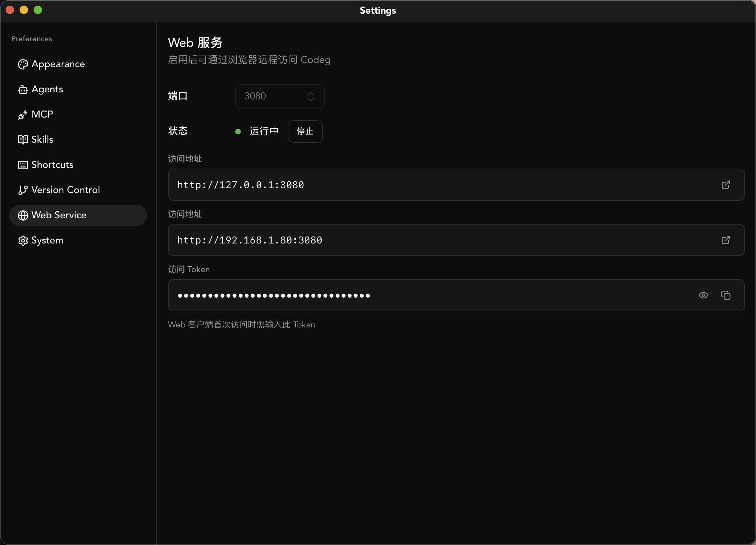756x545 pixels.
Task: Click the palette icon beside Appearance
Action: click(23, 64)
